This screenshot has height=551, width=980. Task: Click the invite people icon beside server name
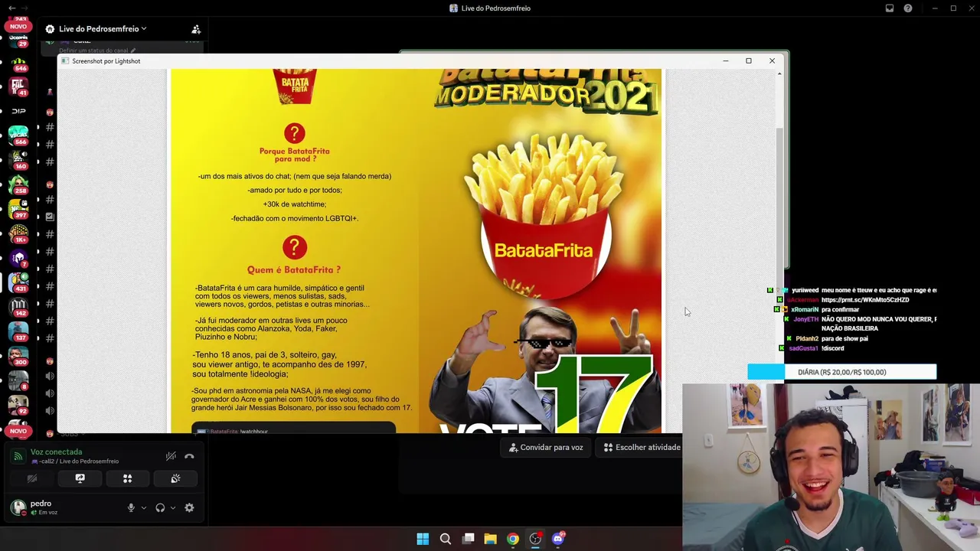tap(196, 29)
